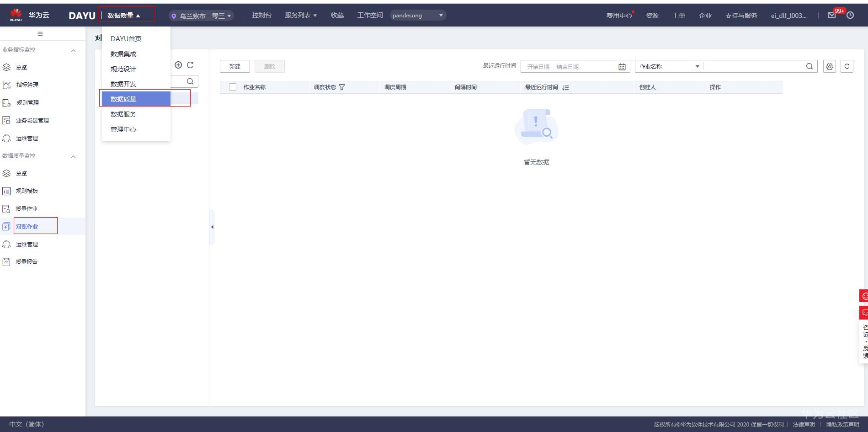The image size is (868, 432).
Task: Open the table column settings gear icon
Action: pos(829,66)
